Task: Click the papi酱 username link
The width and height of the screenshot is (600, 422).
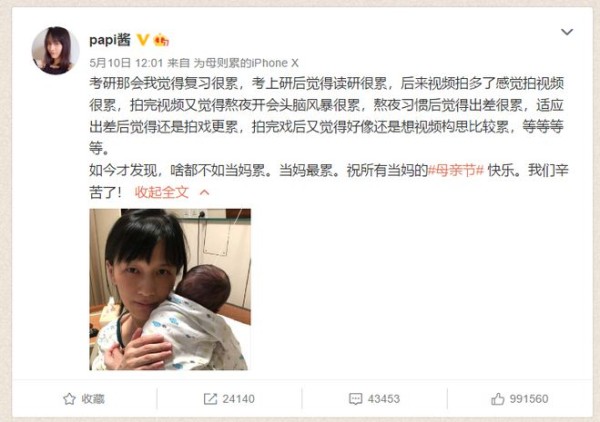Action: coord(110,40)
